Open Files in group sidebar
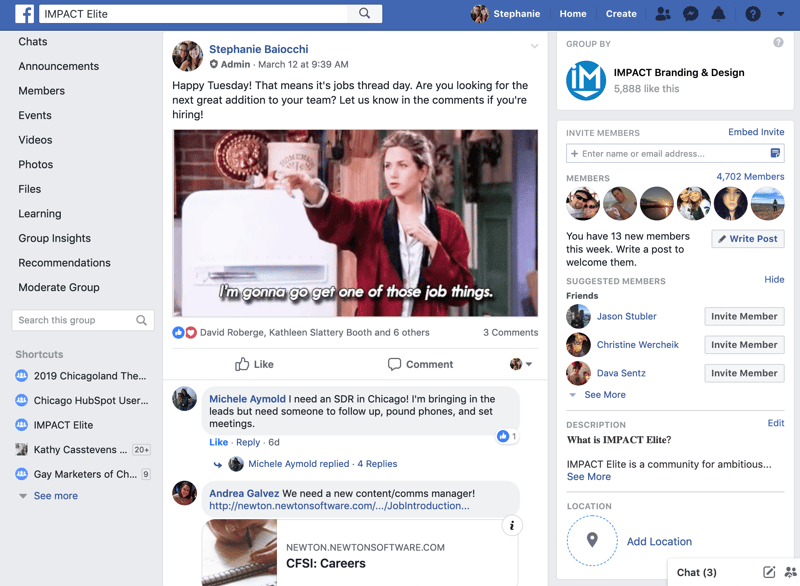800x586 pixels. 30,189
